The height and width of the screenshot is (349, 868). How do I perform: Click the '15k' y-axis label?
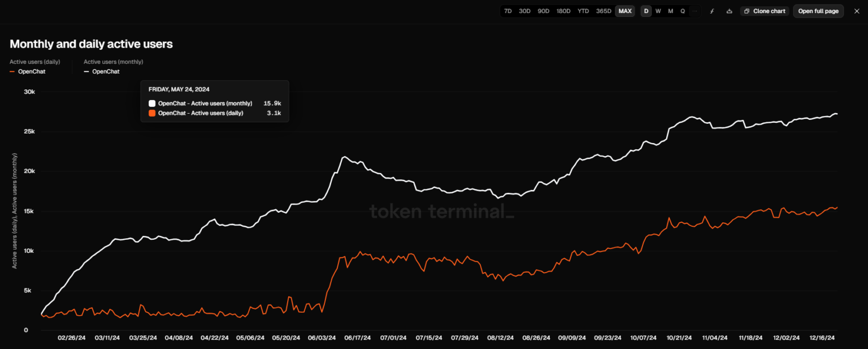point(29,211)
